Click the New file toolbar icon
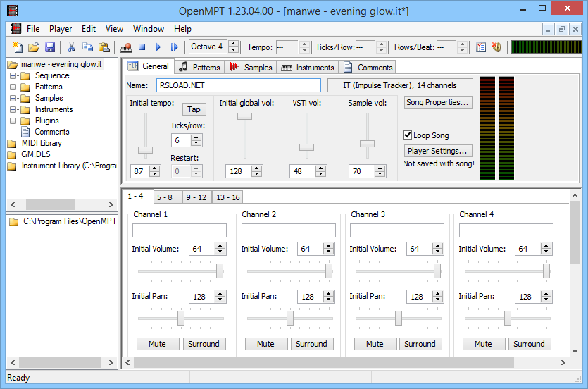This screenshot has height=389, width=588. pyautogui.click(x=18, y=47)
